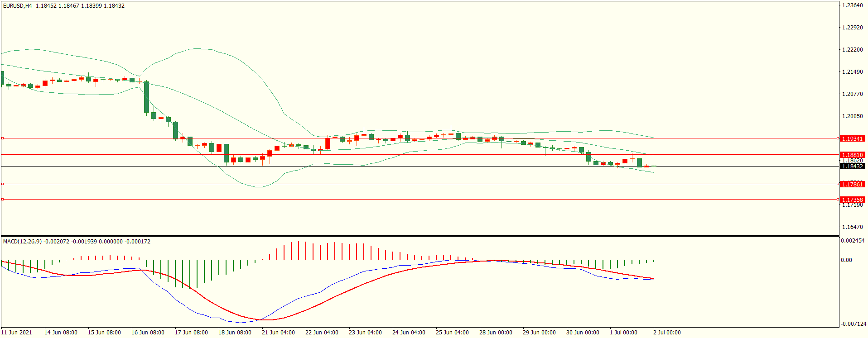This screenshot has height=338, width=868.
Task: Click the black 1.18432 current price tag
Action: click(852, 166)
